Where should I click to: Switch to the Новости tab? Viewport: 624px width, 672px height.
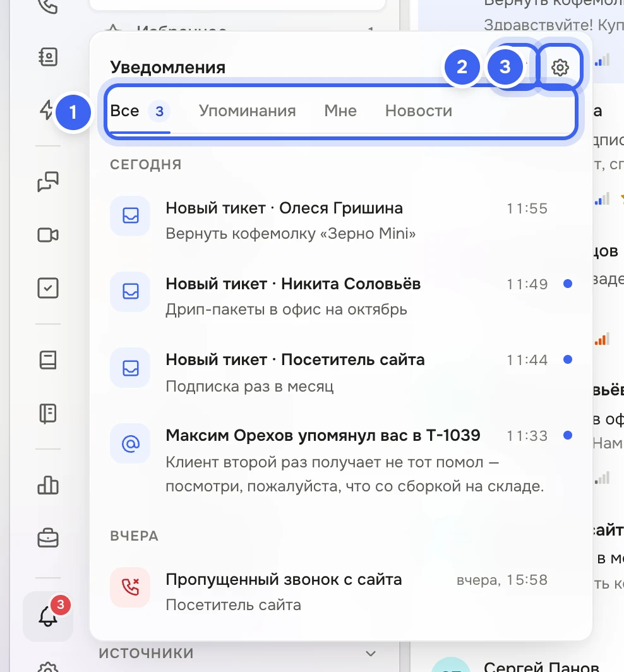click(x=419, y=111)
